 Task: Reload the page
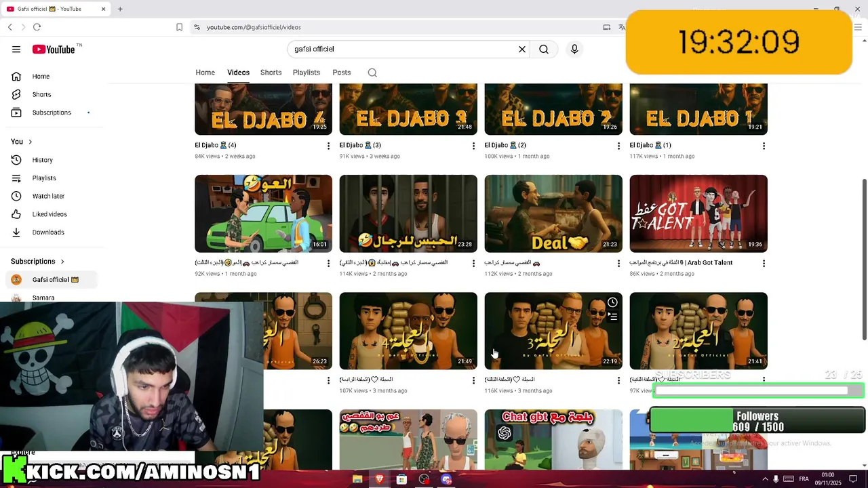tap(37, 27)
